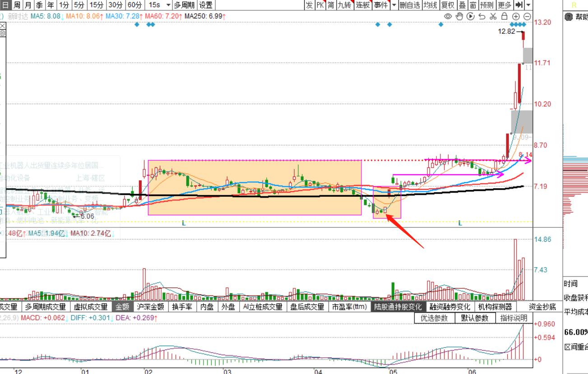
Task: Click the arrow-to-bar icon in top toolbar
Action: [519, 5]
